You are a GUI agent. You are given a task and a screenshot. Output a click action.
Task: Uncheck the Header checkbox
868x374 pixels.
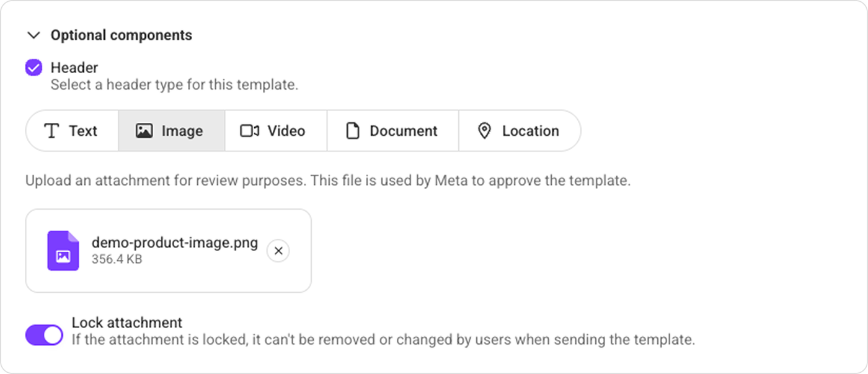click(33, 68)
